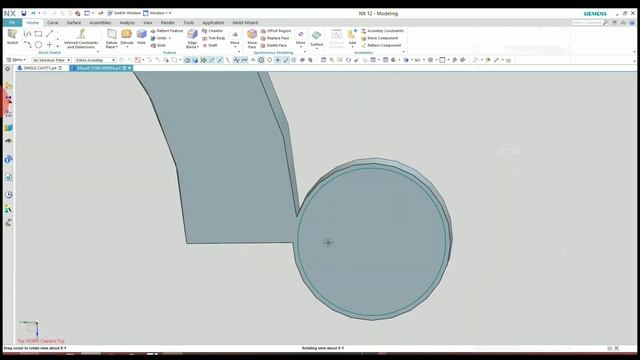Click the Trim Body button
640x360 pixels.
[213, 38]
